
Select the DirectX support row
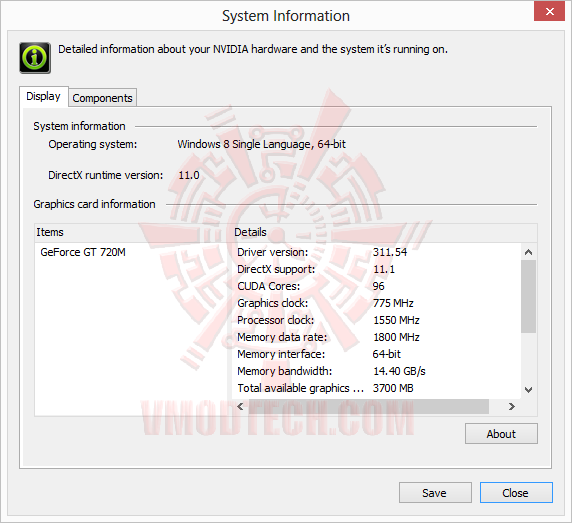pos(376,269)
